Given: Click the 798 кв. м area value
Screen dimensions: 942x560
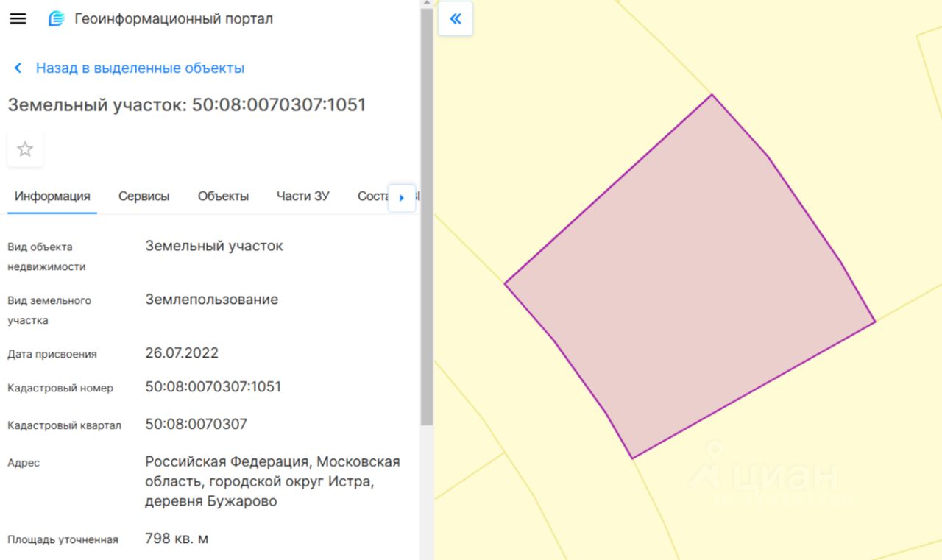Looking at the screenshot, I should click(x=177, y=539).
